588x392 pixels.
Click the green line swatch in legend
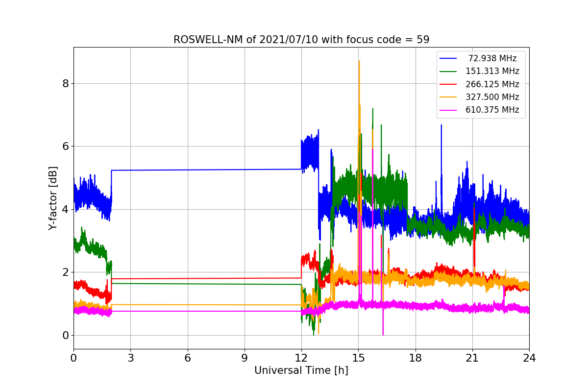(448, 72)
